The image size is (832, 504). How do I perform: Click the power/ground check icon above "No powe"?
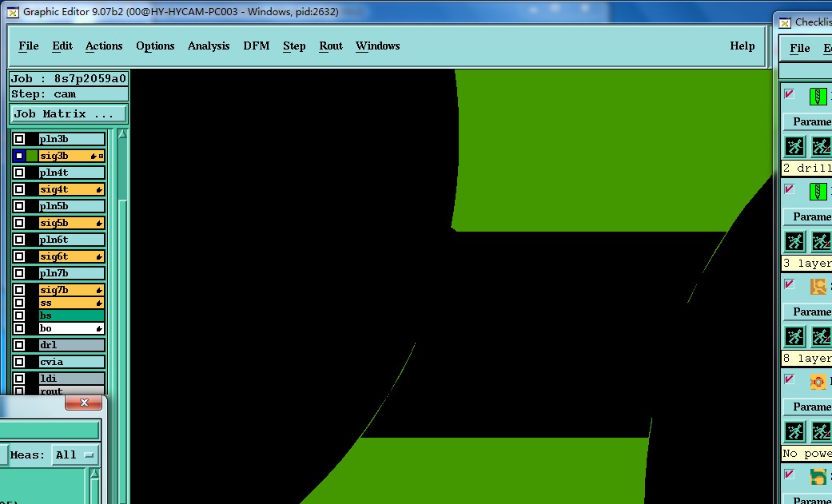[x=818, y=382]
